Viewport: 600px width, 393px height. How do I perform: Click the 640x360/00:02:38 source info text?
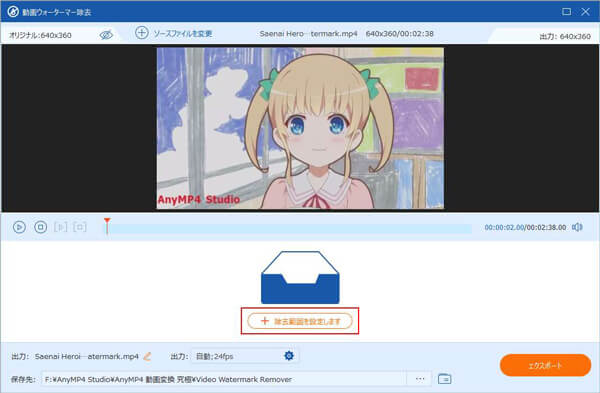coord(399,34)
